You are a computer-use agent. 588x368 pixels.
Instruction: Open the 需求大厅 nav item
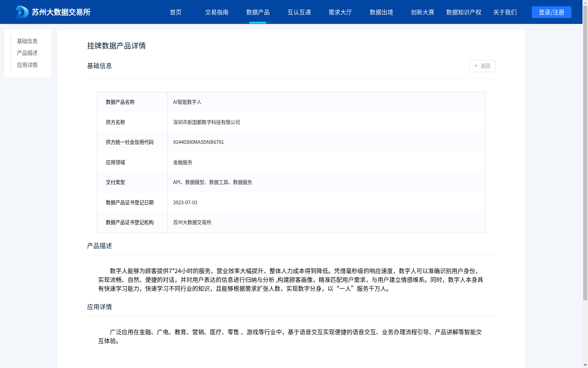pos(340,12)
